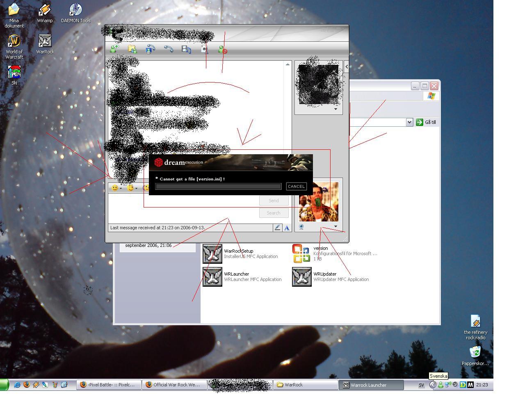Screen dimensions: 525x420
Task: Select the Ski desktop icon
Action: [14, 75]
